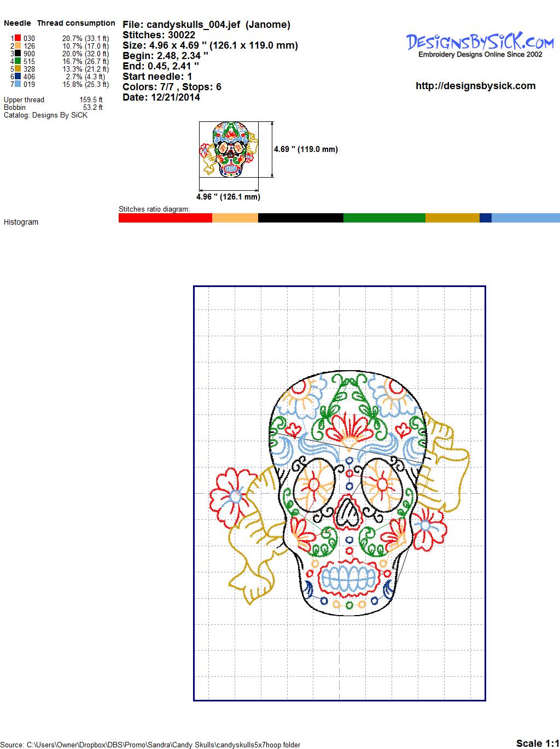
Task: Open the small skull design thumbnail
Action: tap(229, 149)
